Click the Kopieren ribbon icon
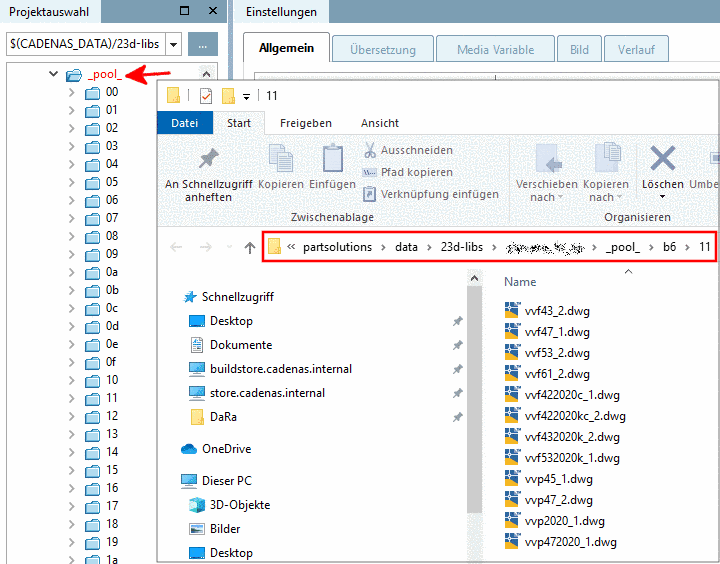This screenshot has height=564, width=720. point(281,158)
